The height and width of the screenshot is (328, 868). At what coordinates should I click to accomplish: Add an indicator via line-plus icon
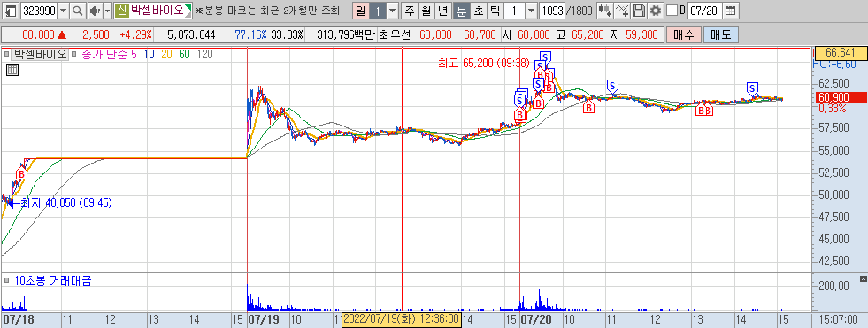[623, 10]
